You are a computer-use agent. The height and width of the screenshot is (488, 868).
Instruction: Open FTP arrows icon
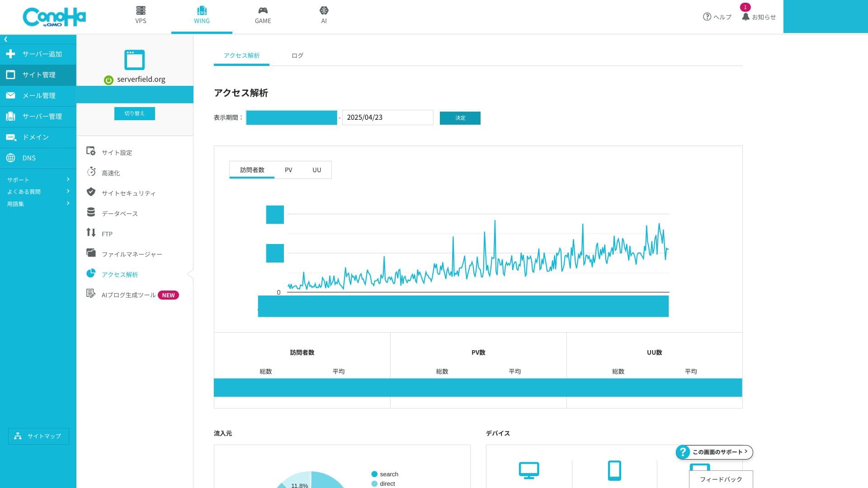tap(91, 233)
